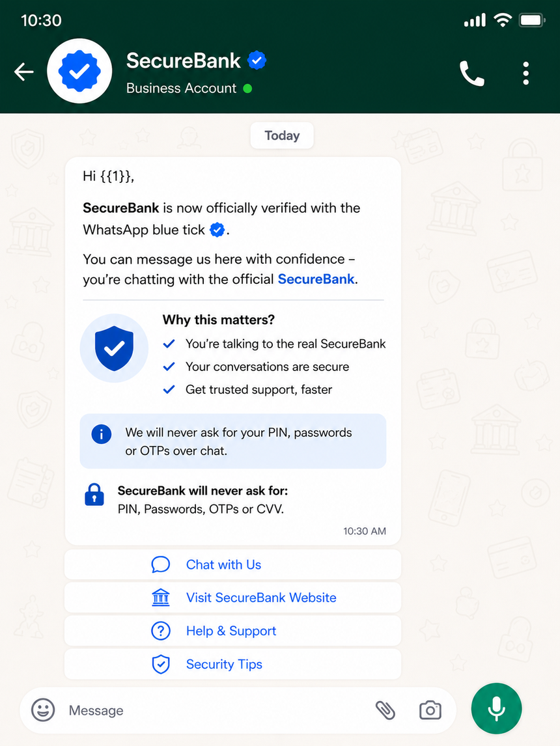The image size is (560, 746).
Task: Tap the Today date chip
Action: click(282, 135)
